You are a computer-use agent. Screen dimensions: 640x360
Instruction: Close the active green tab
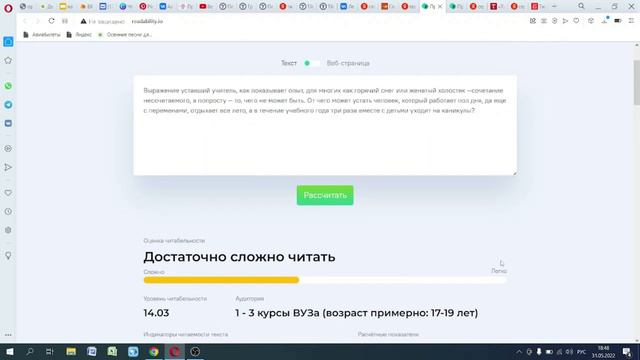[x=440, y=7]
